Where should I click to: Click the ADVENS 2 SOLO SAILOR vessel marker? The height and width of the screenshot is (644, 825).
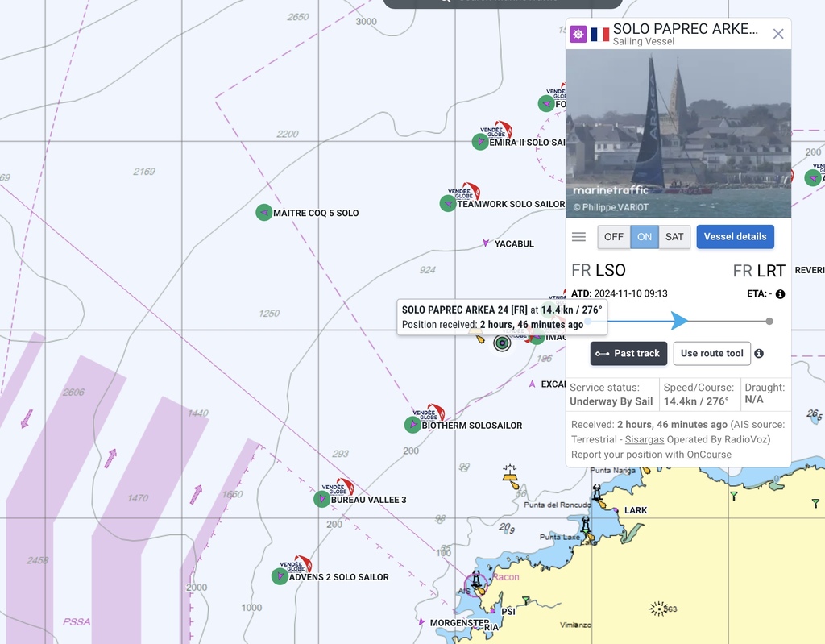tap(280, 576)
